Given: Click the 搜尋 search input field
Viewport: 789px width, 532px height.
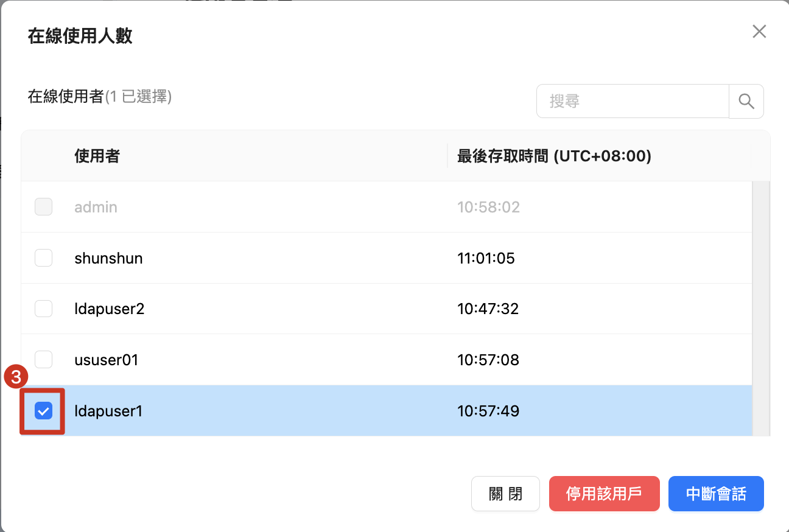Looking at the screenshot, I should pos(633,101).
